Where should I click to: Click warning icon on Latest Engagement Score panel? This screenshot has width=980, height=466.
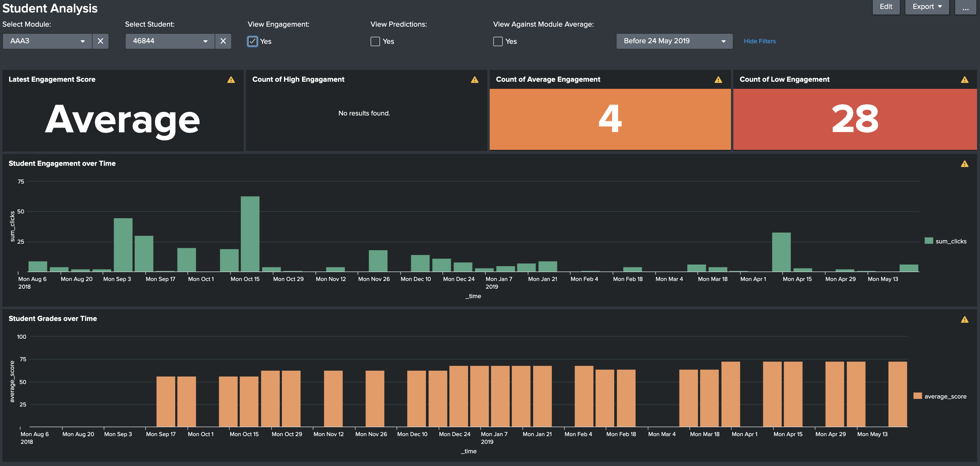click(x=231, y=79)
